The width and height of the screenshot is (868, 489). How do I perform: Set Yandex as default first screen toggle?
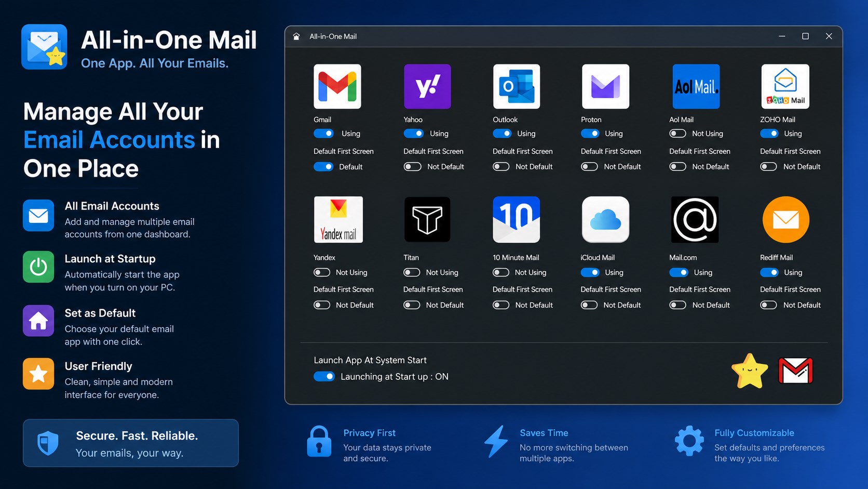click(322, 305)
